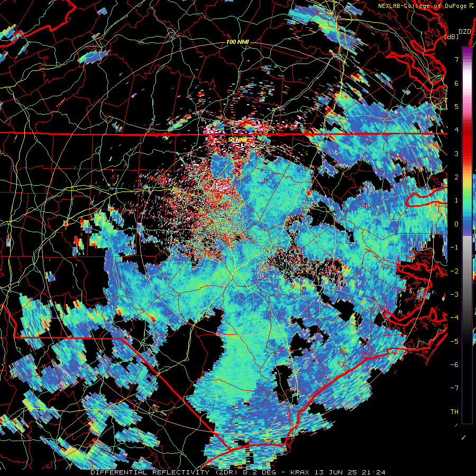Click the positive 5 value on the dB scale
Image resolution: width=476 pixels, height=476 pixels.
456,106
